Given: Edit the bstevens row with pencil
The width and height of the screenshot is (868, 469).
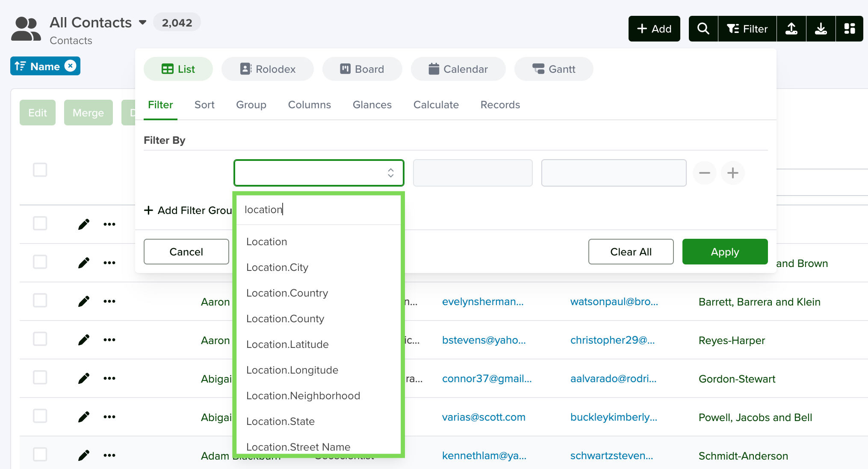Looking at the screenshot, I should pyautogui.click(x=84, y=340).
